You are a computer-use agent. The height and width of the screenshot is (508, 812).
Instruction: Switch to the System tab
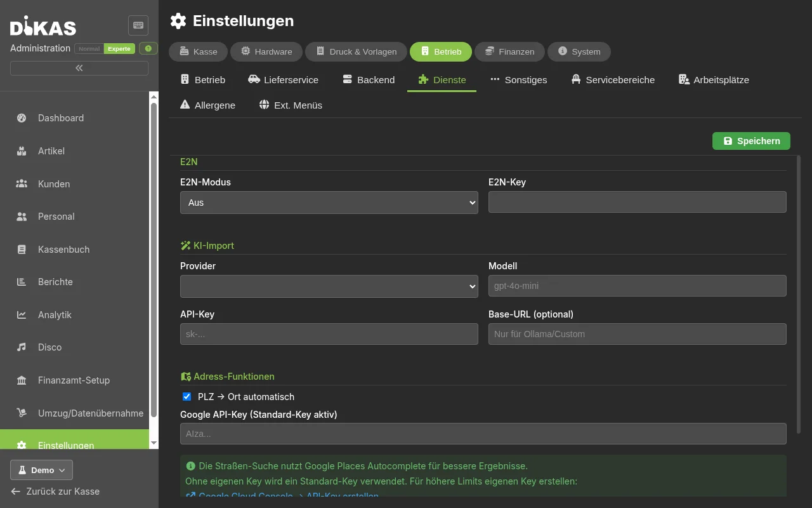point(579,51)
